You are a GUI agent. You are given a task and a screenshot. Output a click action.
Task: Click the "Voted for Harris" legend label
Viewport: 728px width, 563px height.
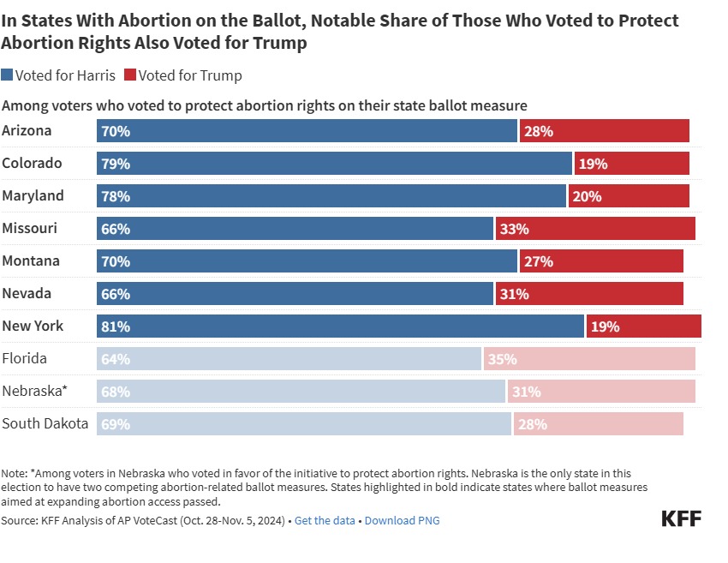coord(65,75)
